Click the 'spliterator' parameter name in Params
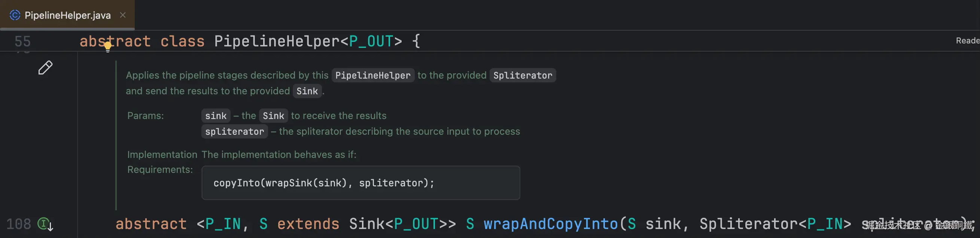980x238 pixels. click(x=234, y=132)
